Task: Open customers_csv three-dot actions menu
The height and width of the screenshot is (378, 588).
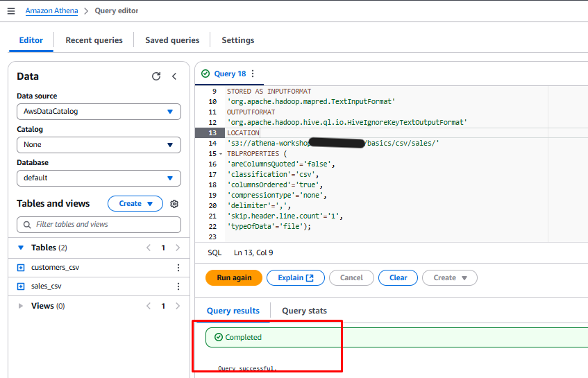Action: point(178,268)
